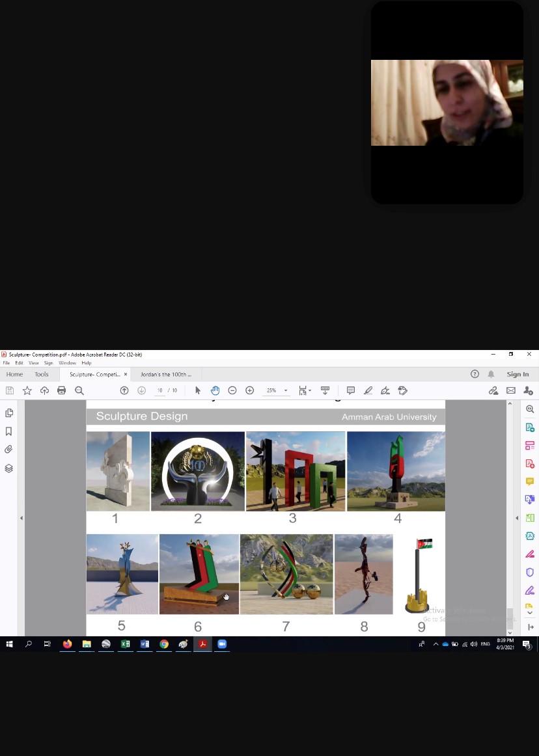Go to previous page with up arrow
Screen dimensions: 539x756
point(124,390)
